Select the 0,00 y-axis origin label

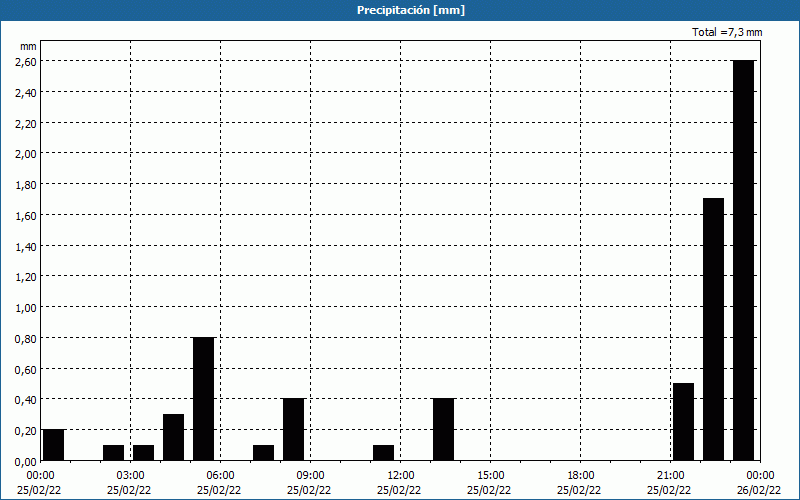pos(26,462)
